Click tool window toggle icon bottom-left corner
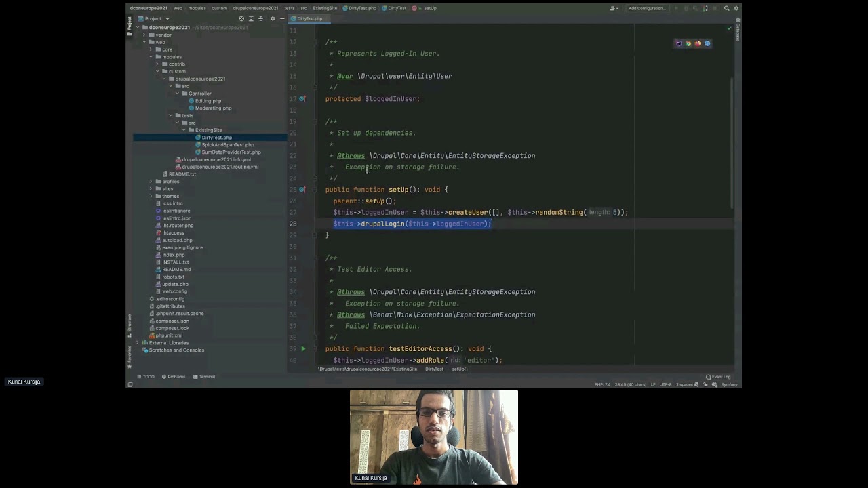Screen dimensions: 868x488 pos(130,384)
